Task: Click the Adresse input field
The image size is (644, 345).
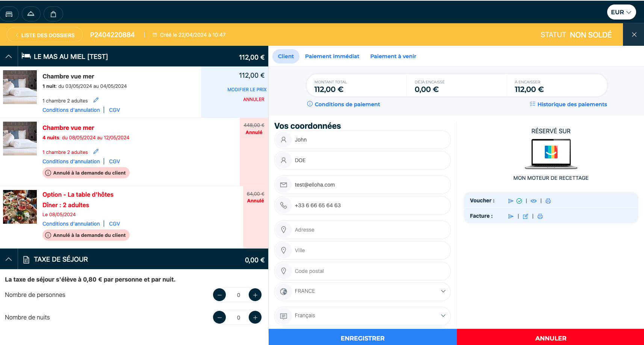Action: pos(362,230)
